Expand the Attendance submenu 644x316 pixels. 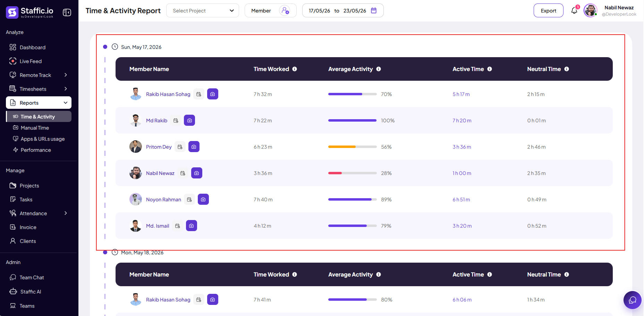pyautogui.click(x=66, y=213)
